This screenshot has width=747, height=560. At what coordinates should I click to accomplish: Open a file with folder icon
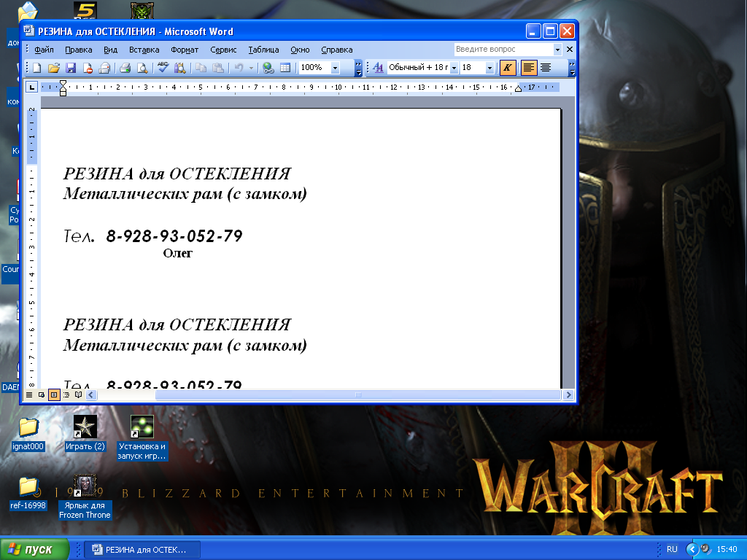tap(54, 68)
